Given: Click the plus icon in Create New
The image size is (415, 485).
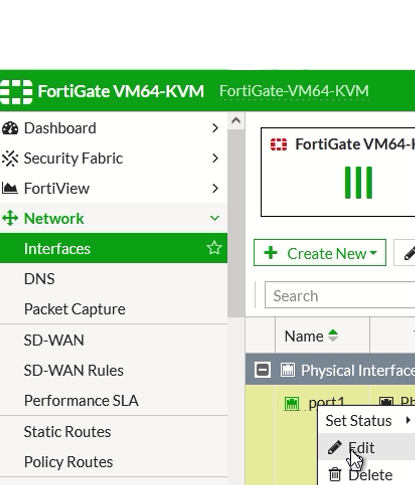Looking at the screenshot, I should pyautogui.click(x=271, y=253).
